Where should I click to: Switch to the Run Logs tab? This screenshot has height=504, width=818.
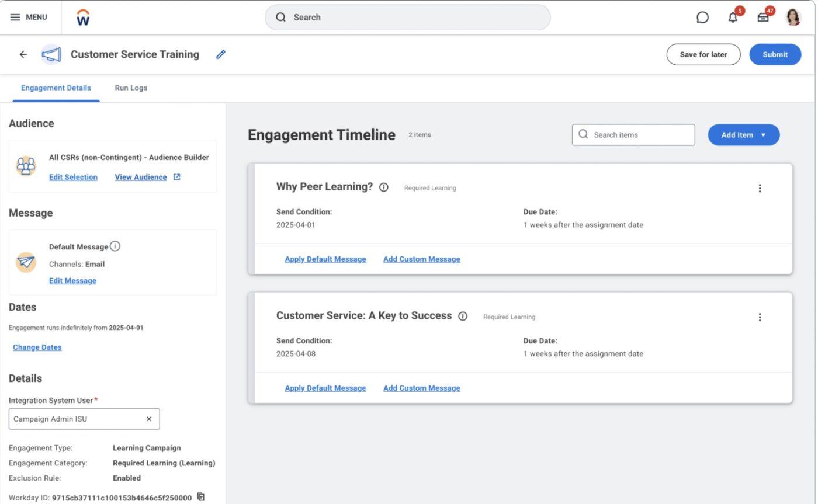131,88
